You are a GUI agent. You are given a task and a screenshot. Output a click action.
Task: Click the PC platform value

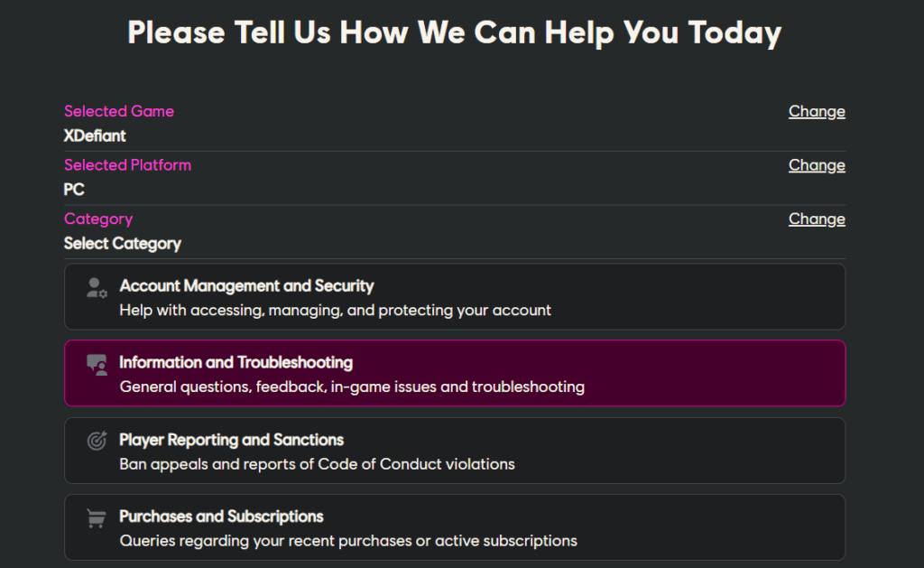(x=74, y=190)
